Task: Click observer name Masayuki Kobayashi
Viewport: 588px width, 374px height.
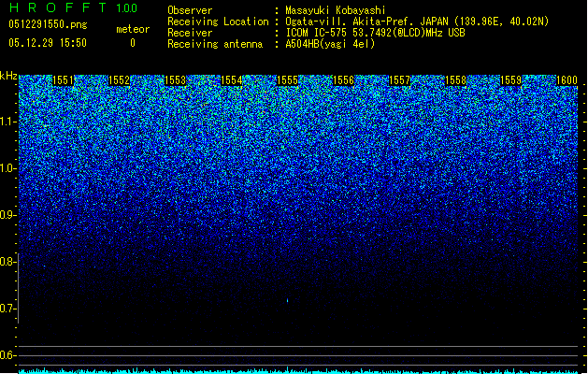Action: (336, 10)
